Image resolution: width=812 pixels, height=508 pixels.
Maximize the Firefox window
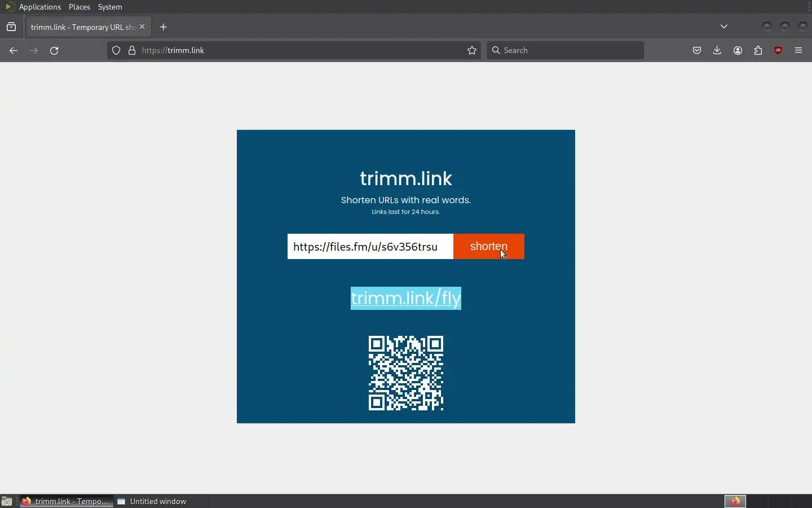(785, 27)
